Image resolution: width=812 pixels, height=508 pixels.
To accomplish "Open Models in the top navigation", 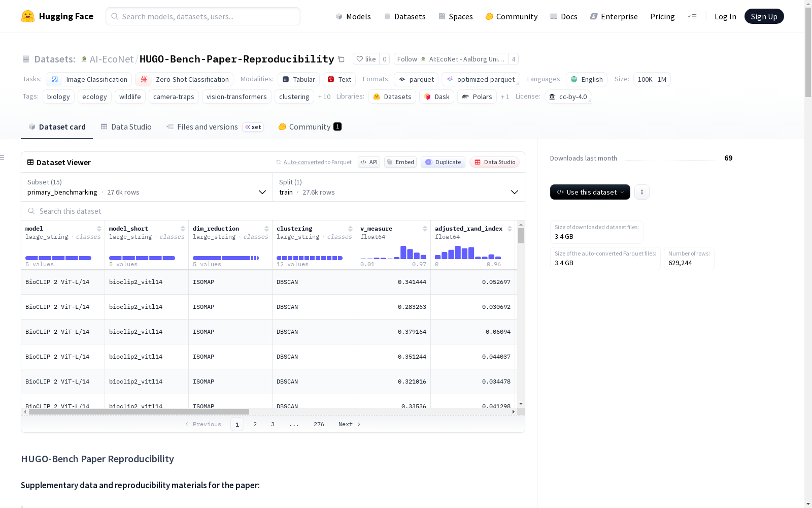I will [353, 16].
